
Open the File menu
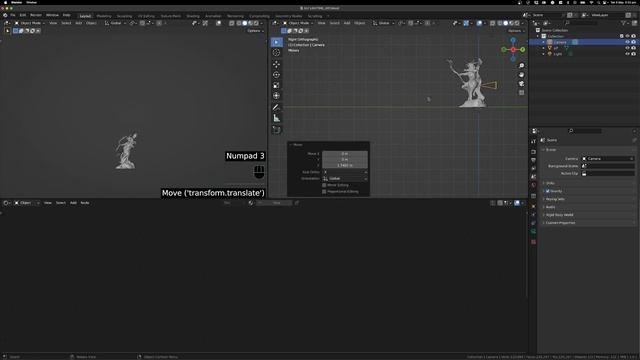13,16
